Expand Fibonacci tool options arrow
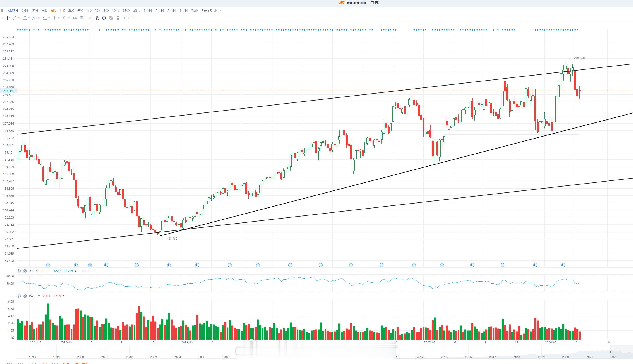The image size is (633, 364). [49, 18]
